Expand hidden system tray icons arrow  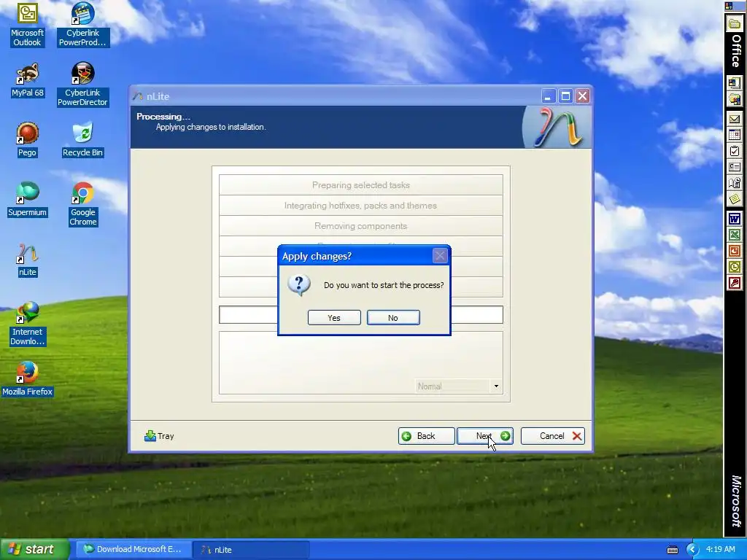692,550
